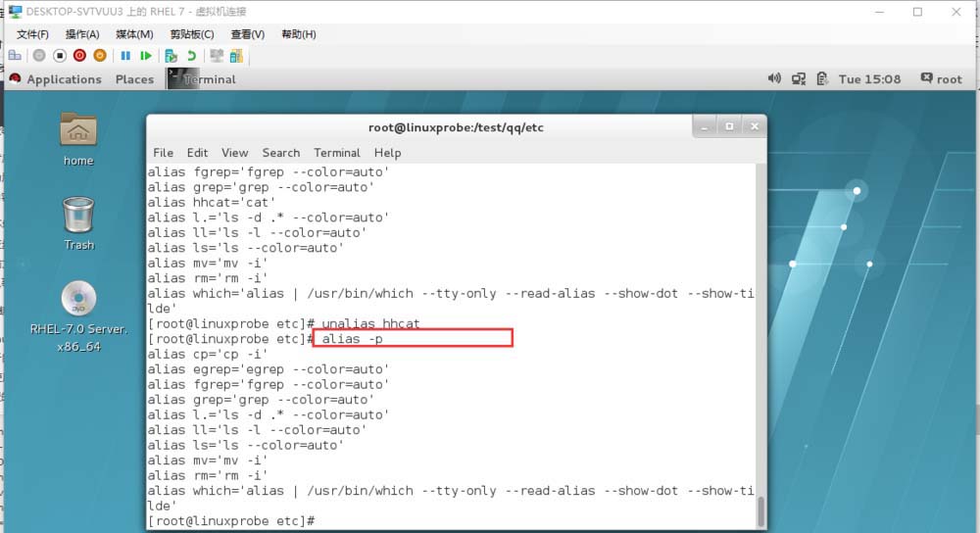Pause the virtual machine

pos(125,56)
